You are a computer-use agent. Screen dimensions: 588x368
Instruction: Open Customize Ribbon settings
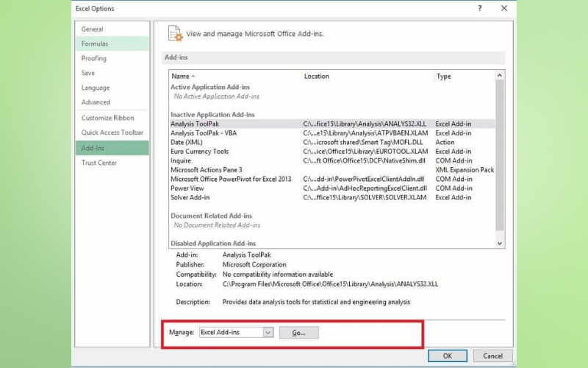coord(112,118)
